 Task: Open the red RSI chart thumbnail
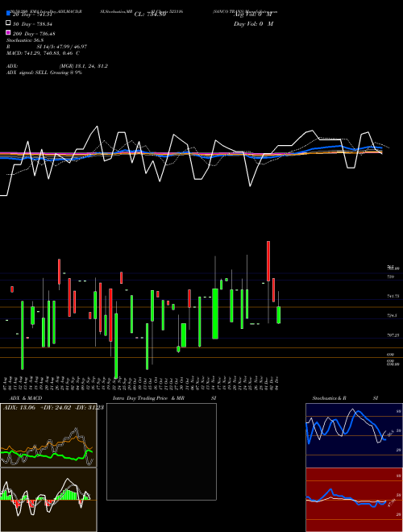point(354,500)
